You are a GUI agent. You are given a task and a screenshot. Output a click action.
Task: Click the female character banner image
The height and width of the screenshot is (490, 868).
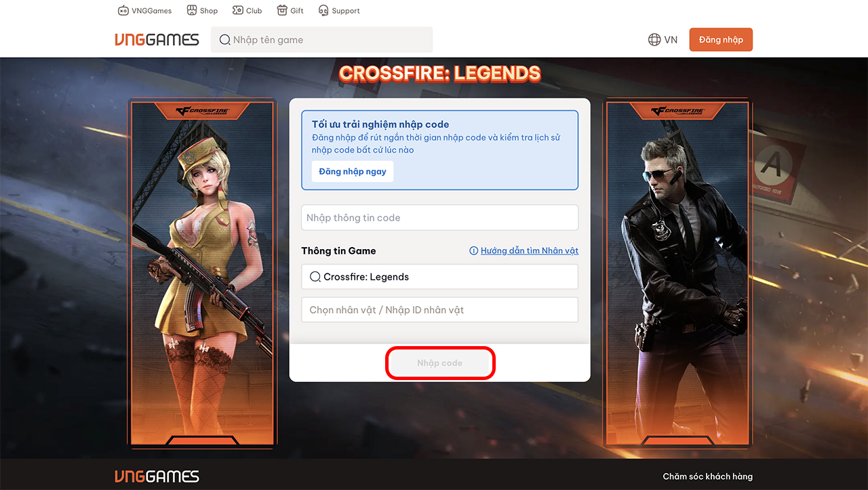202,274
